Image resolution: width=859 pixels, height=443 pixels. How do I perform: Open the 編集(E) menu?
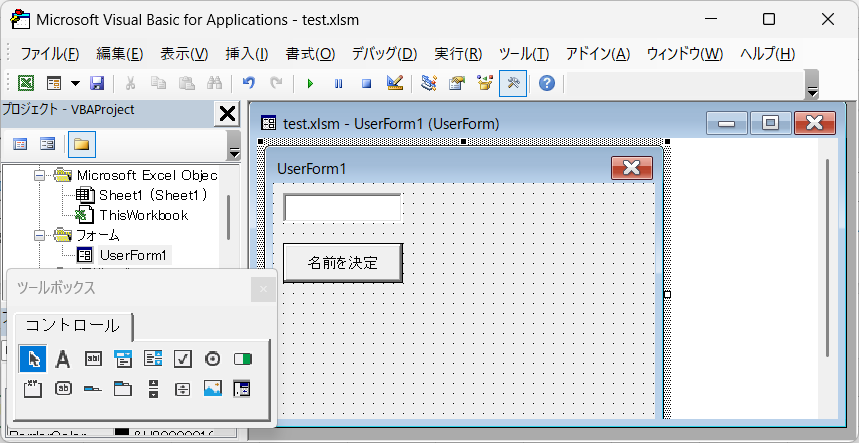119,54
